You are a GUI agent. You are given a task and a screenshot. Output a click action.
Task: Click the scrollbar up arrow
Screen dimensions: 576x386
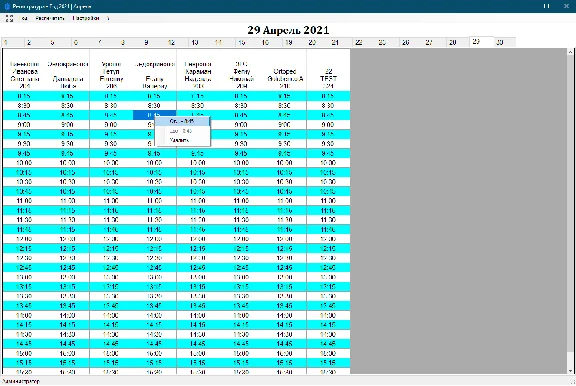(570, 52)
